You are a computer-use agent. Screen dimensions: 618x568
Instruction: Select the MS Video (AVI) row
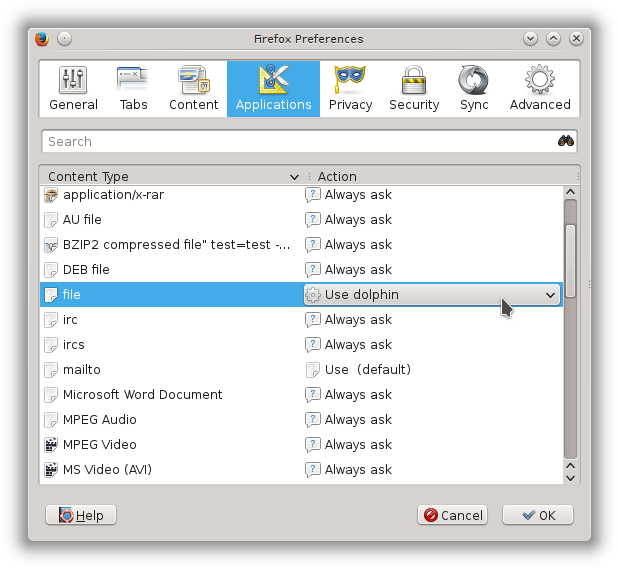302,469
